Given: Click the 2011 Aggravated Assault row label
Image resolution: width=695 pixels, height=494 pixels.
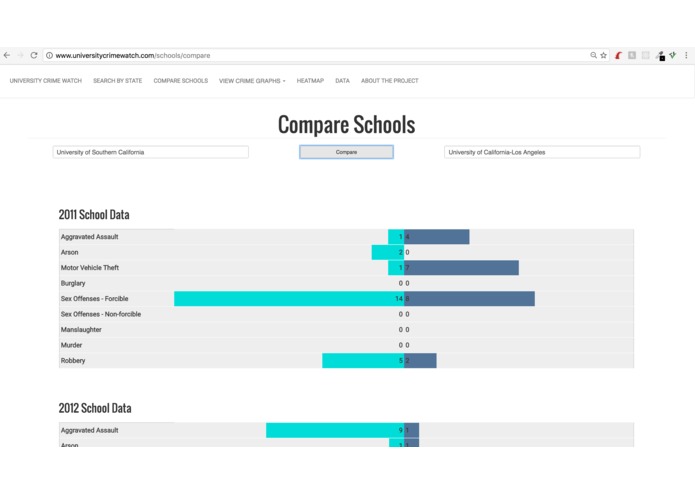Looking at the screenshot, I should point(90,237).
